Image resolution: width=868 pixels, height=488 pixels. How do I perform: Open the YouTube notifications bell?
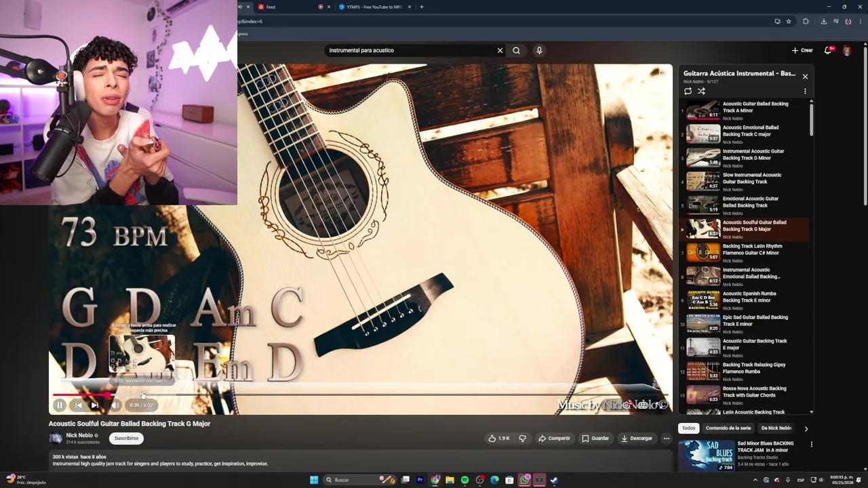coord(827,50)
